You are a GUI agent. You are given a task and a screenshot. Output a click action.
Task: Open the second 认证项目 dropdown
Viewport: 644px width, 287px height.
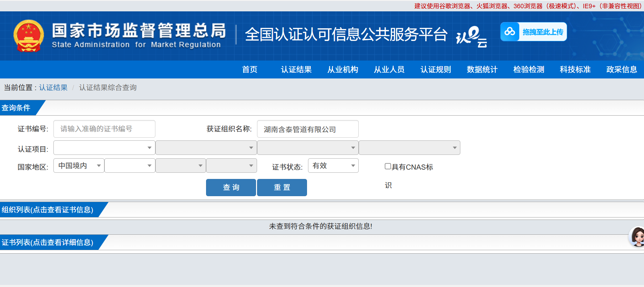click(x=206, y=148)
